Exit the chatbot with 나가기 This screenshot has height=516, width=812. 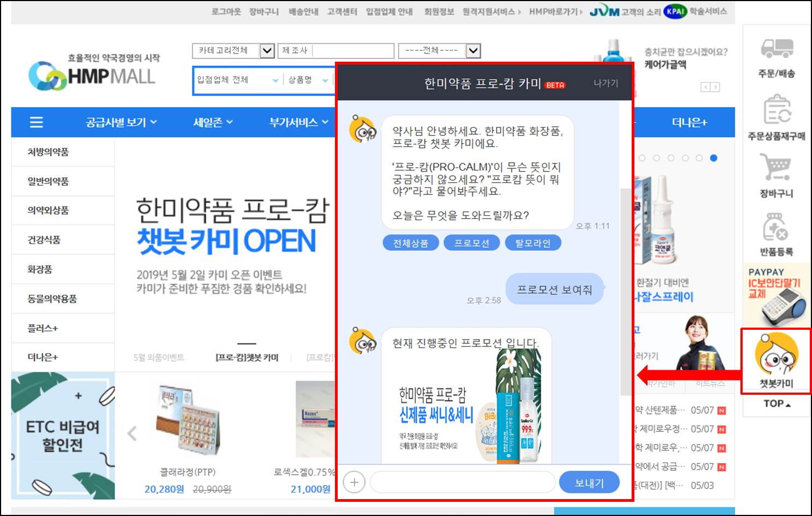[x=606, y=83]
